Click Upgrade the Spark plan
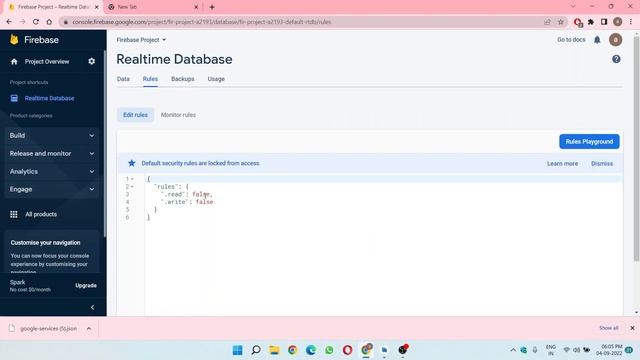 point(86,285)
